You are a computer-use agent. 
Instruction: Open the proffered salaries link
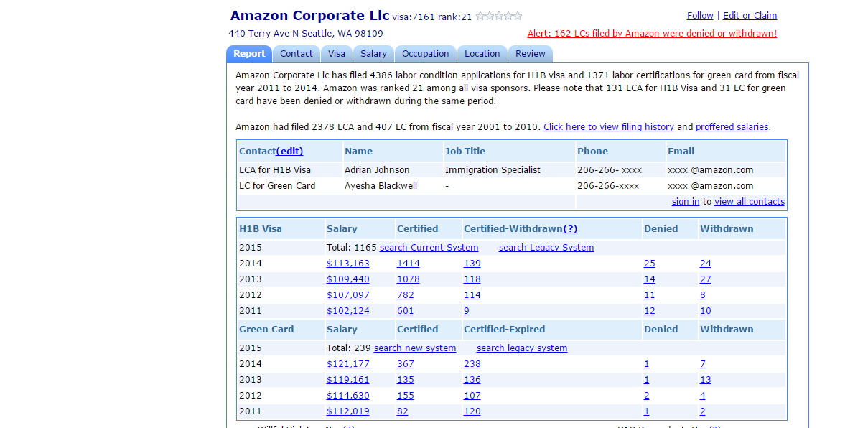732,127
